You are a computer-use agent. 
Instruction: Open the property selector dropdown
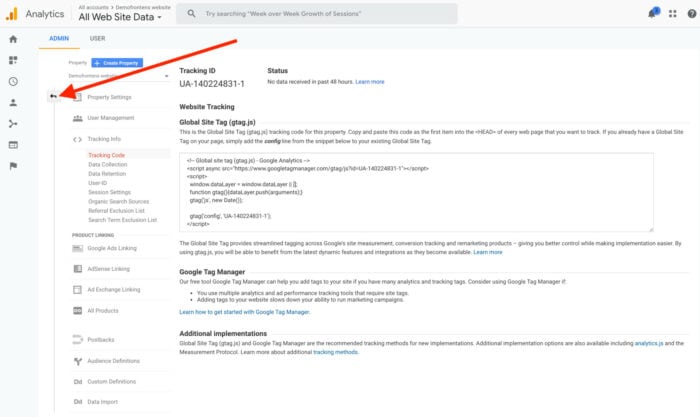(119, 76)
